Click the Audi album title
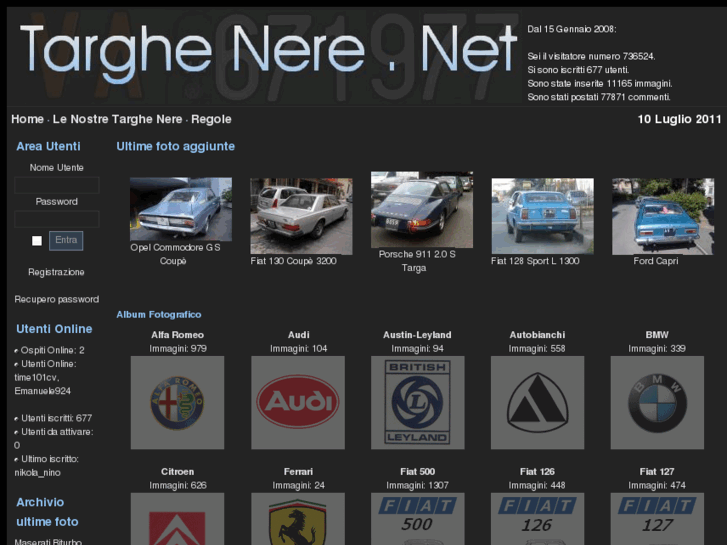The height and width of the screenshot is (545, 727). click(298, 335)
